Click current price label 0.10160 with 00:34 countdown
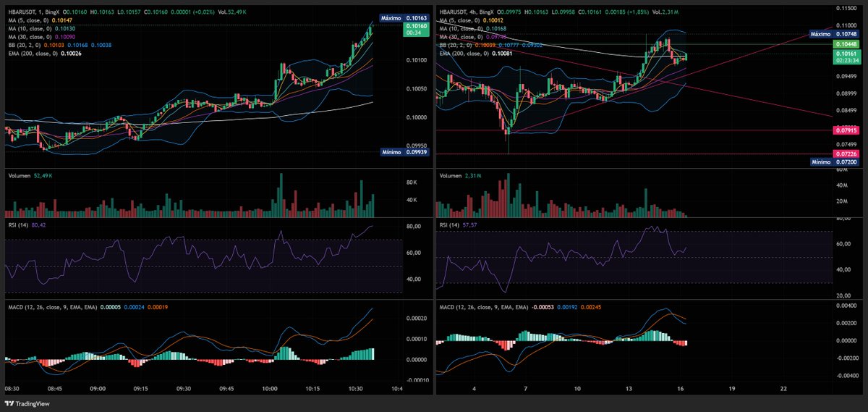Image resolution: width=868 pixels, height=412 pixels. pos(416,28)
